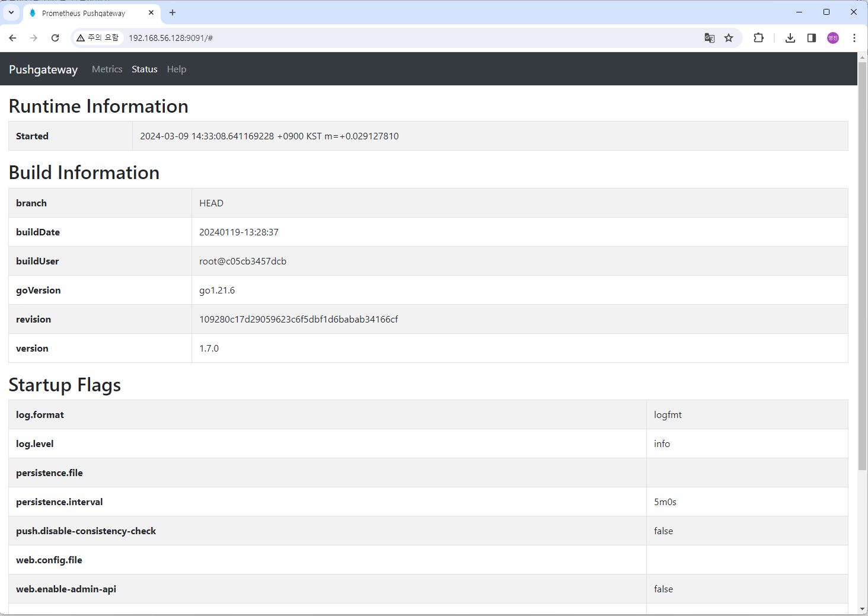Screen dimensions: 868x616
Task: Open the Google Translate icon
Action: point(709,38)
